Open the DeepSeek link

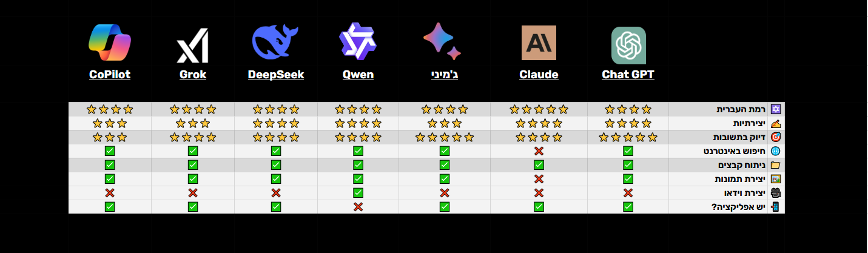click(x=276, y=75)
